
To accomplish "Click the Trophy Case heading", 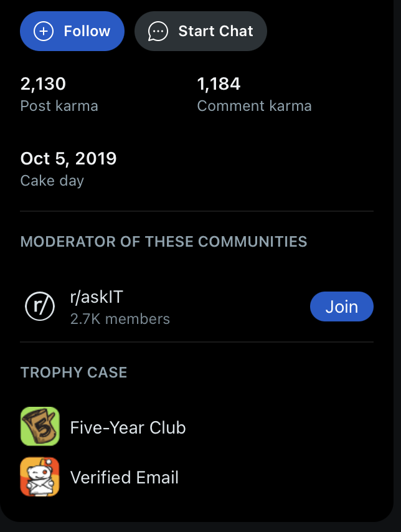I will 74,372.
